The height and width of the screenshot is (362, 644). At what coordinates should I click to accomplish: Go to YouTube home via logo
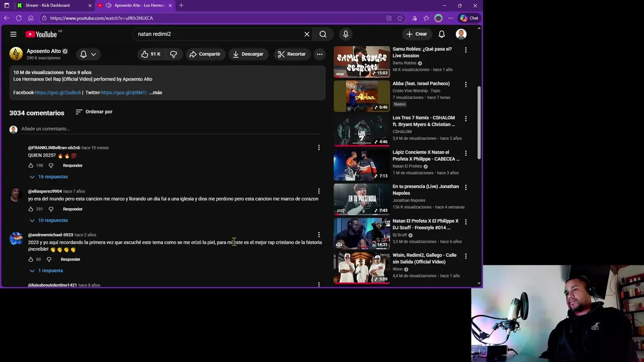(x=41, y=34)
